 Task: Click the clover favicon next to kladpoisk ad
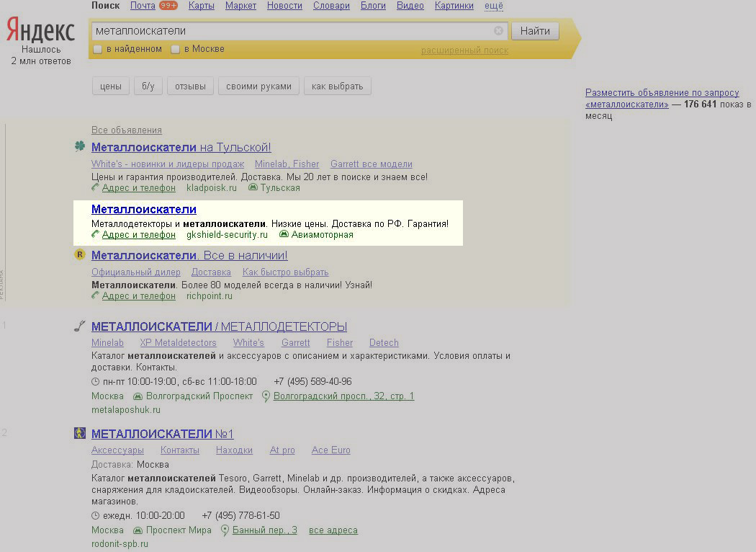pyautogui.click(x=79, y=147)
